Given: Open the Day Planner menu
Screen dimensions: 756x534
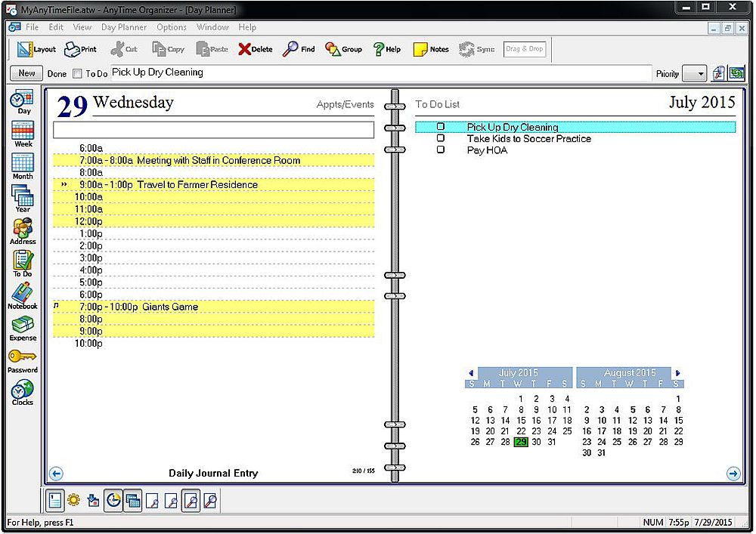Looking at the screenshot, I should tap(124, 27).
